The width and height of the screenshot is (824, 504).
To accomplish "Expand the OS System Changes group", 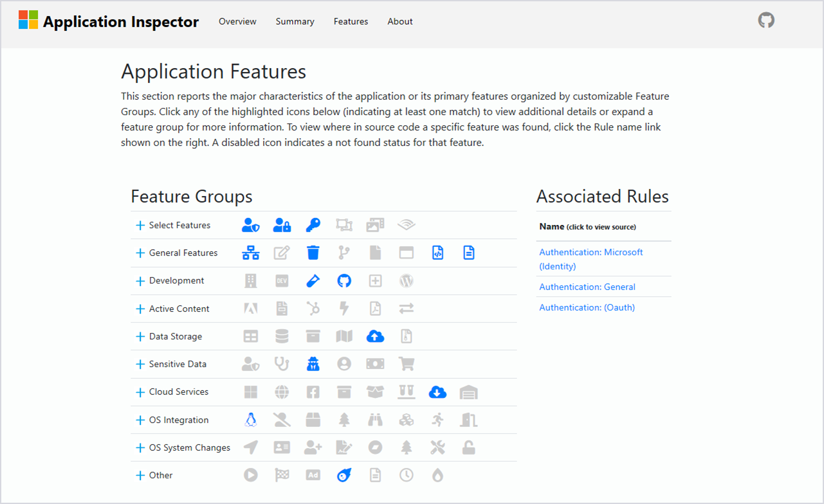I will click(x=140, y=447).
